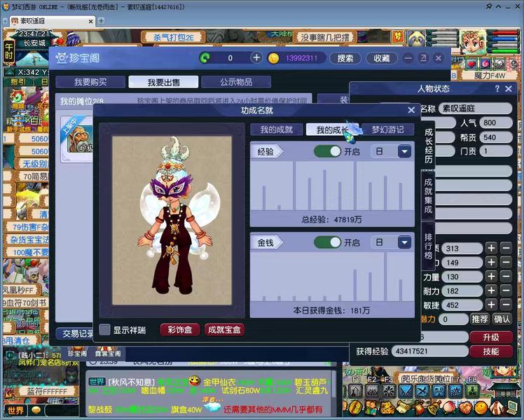
Task: Open the computer system settings icon
Action: point(511,407)
